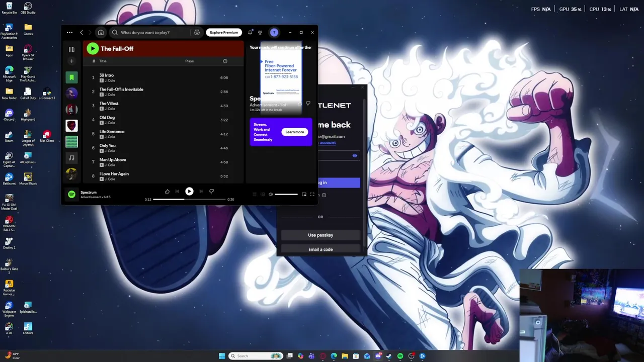Open Marvel Rivals desktop icon
This screenshot has width=644, height=362.
coord(28,179)
